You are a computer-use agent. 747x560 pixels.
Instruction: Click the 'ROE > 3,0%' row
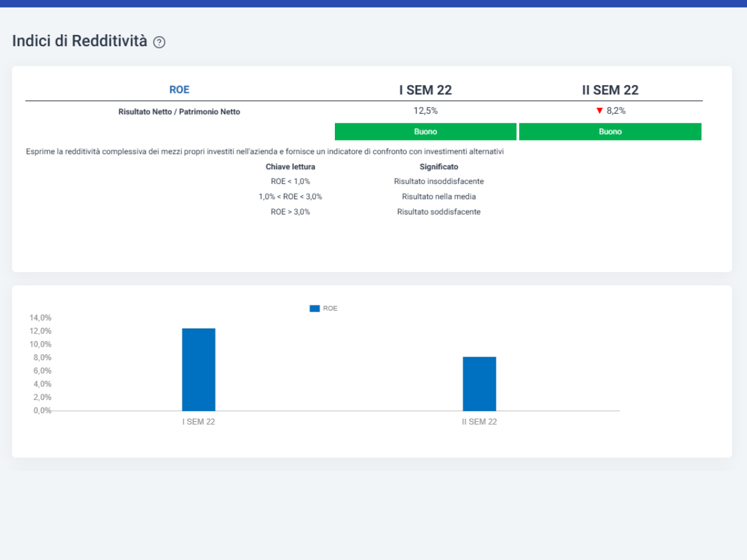pos(291,212)
